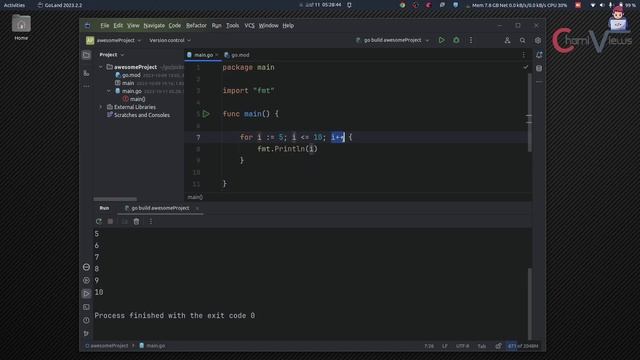This screenshot has width=640, height=360.
Task: Open more run actions next to the debug button
Action: tap(471, 40)
